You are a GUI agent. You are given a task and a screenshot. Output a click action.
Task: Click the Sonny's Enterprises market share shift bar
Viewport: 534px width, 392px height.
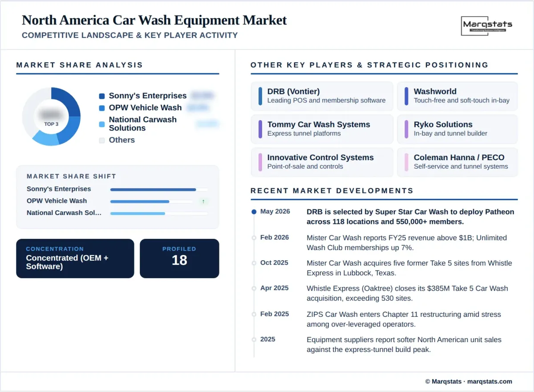159,190
